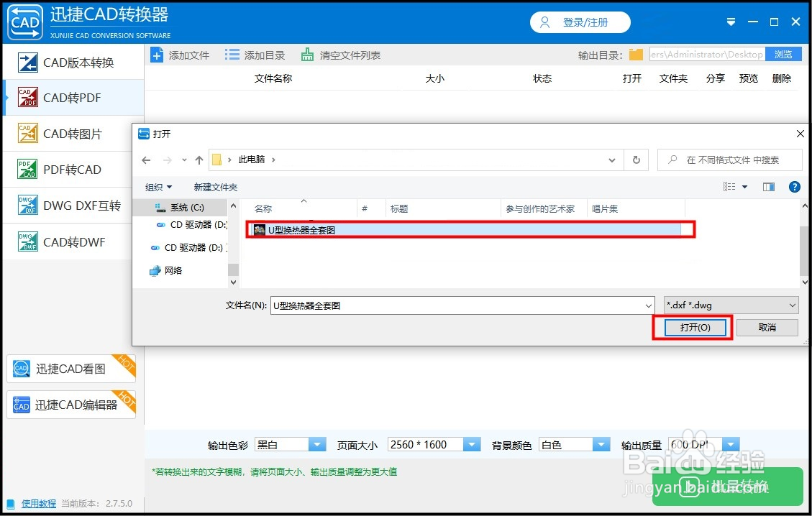812x516 pixels.
Task: Switch to CAD转PDF mode
Action: (x=73, y=98)
